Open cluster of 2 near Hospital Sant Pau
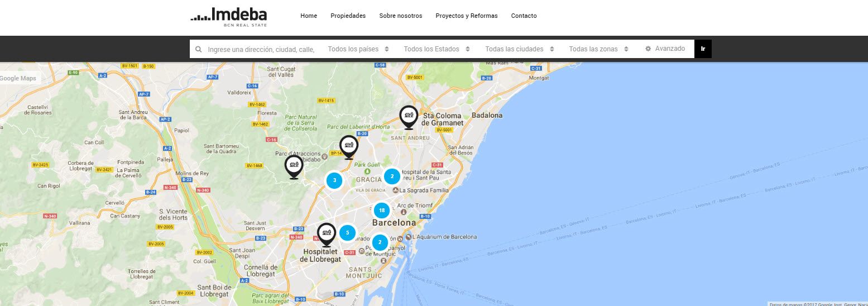Viewport: 868px width, 306px height. click(x=392, y=176)
